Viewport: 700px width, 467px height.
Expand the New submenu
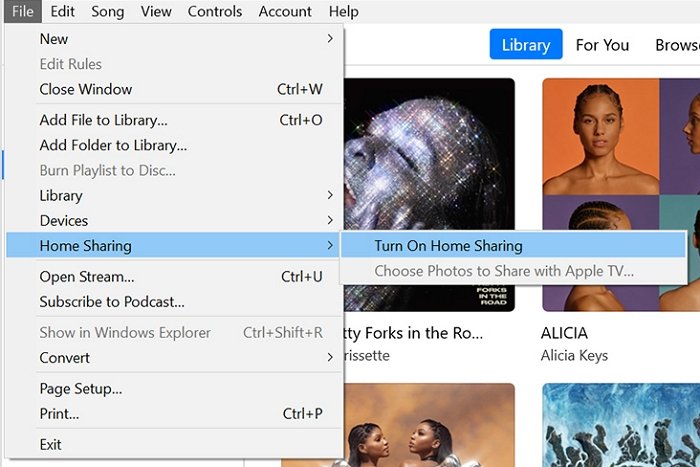[175, 39]
